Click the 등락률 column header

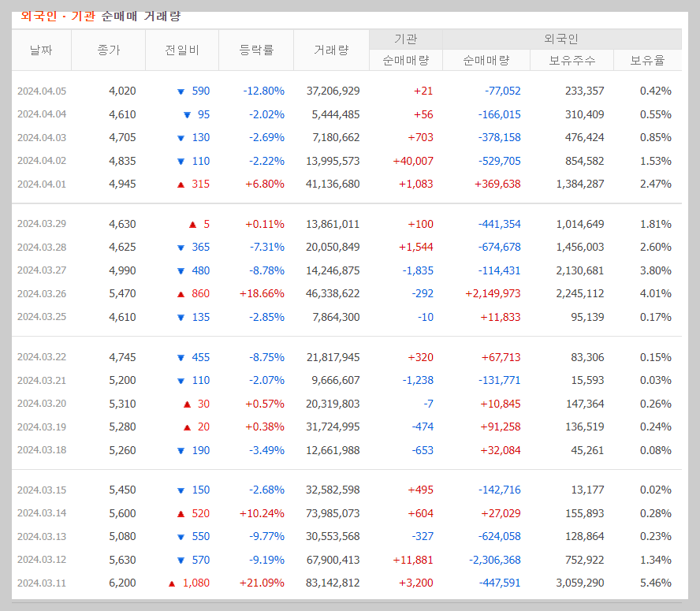[255, 50]
